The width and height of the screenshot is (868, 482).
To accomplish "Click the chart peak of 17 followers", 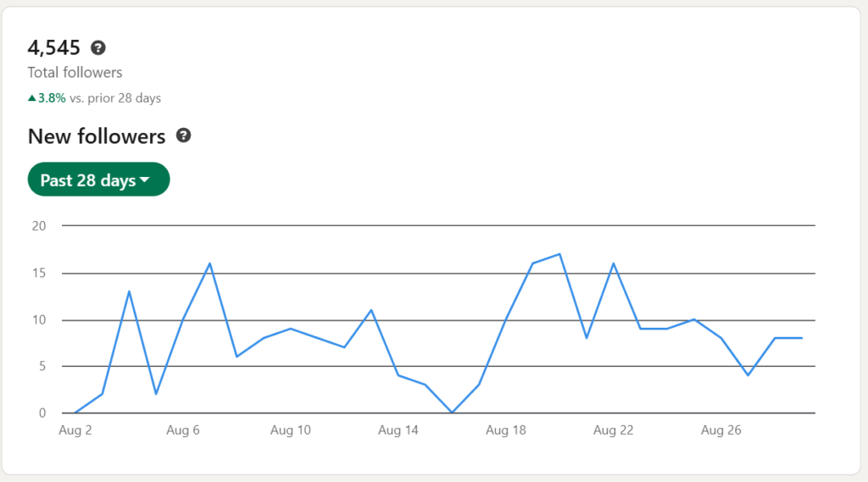I will click(559, 254).
